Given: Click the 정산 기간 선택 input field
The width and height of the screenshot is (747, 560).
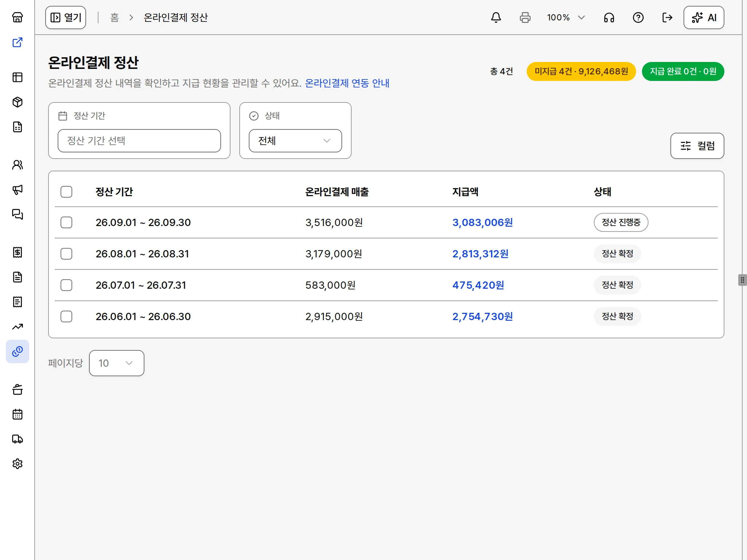Looking at the screenshot, I should (139, 141).
